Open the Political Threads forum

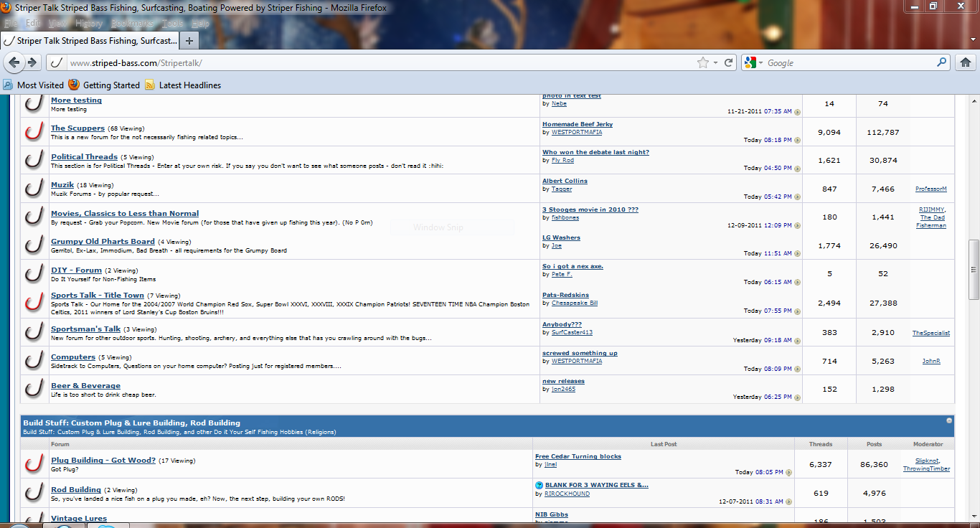pyautogui.click(x=84, y=156)
